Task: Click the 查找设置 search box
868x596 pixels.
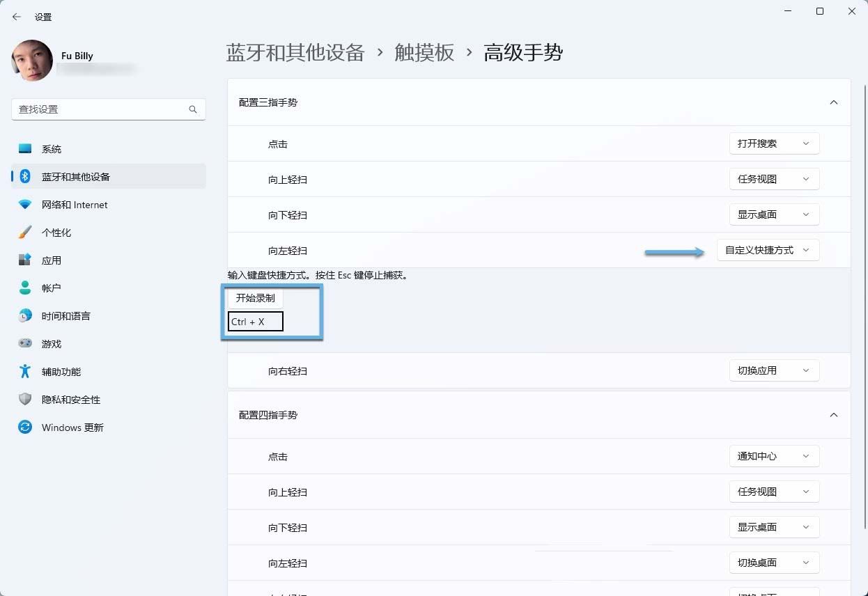Action: 108,109
